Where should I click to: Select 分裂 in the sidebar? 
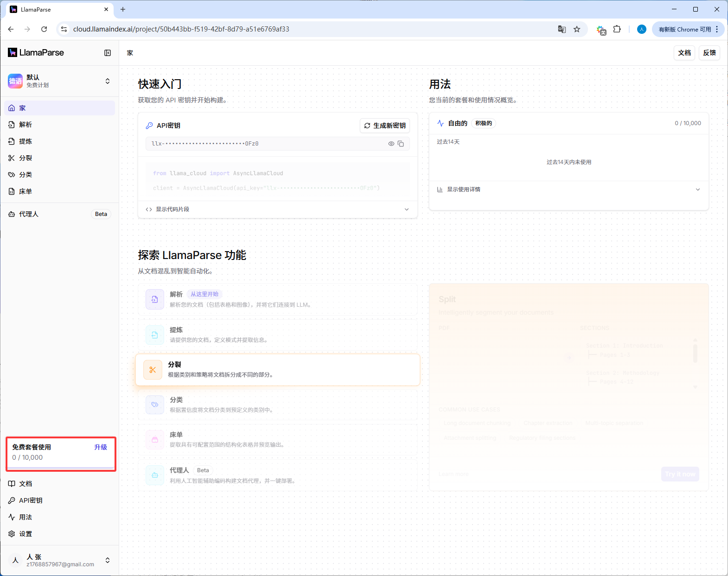pyautogui.click(x=59, y=158)
